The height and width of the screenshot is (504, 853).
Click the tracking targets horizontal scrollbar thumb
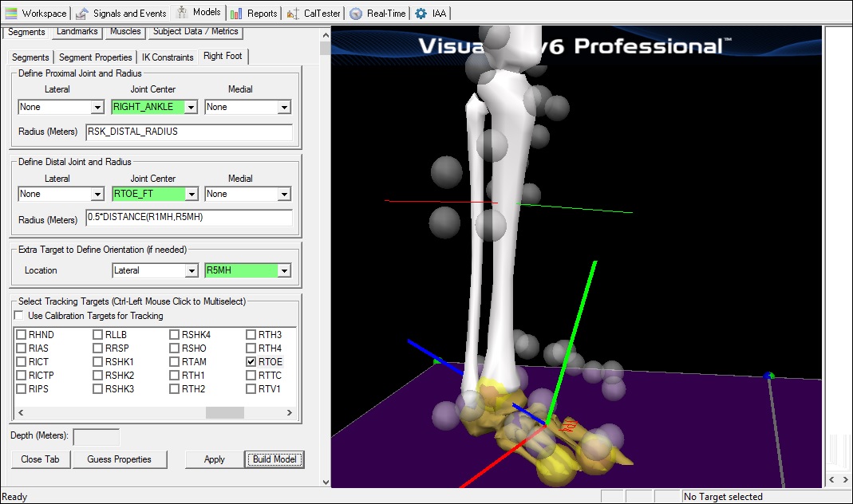click(x=224, y=412)
